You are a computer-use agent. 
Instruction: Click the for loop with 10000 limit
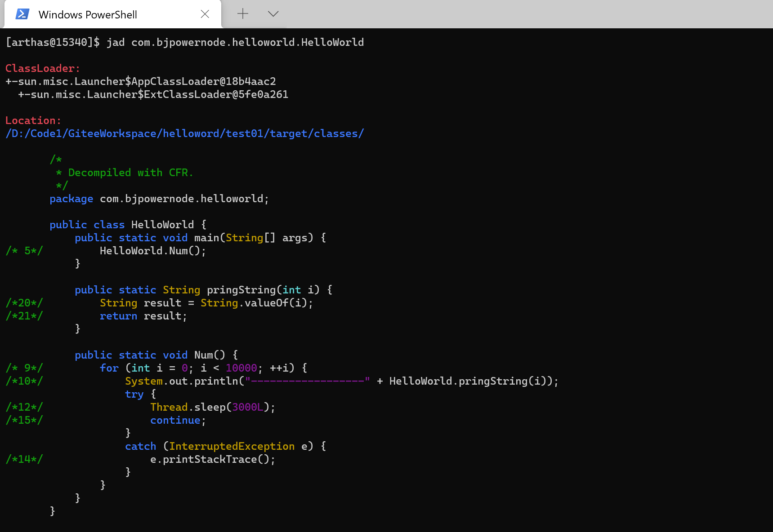point(204,368)
